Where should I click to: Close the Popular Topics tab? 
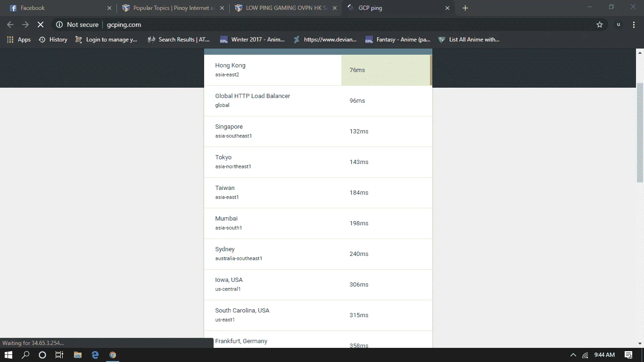click(x=222, y=8)
